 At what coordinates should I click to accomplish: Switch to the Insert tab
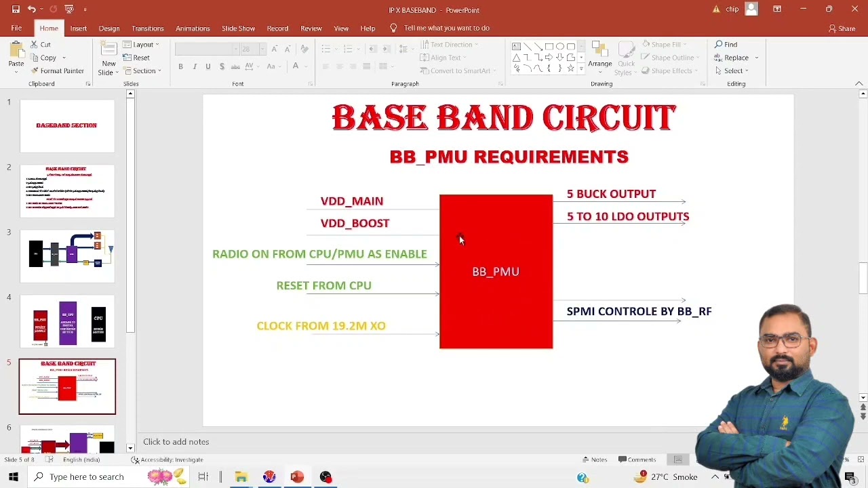point(78,28)
